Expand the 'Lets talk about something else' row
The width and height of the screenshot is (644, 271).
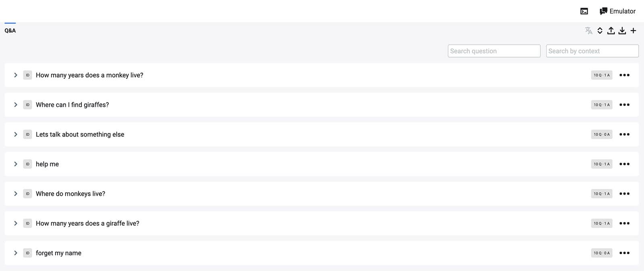click(15, 134)
